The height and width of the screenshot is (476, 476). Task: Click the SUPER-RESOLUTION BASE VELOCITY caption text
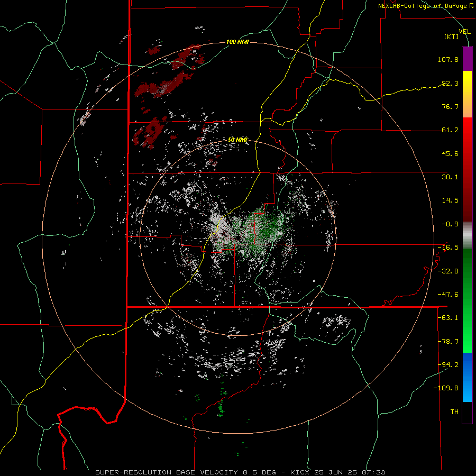[x=167, y=472]
